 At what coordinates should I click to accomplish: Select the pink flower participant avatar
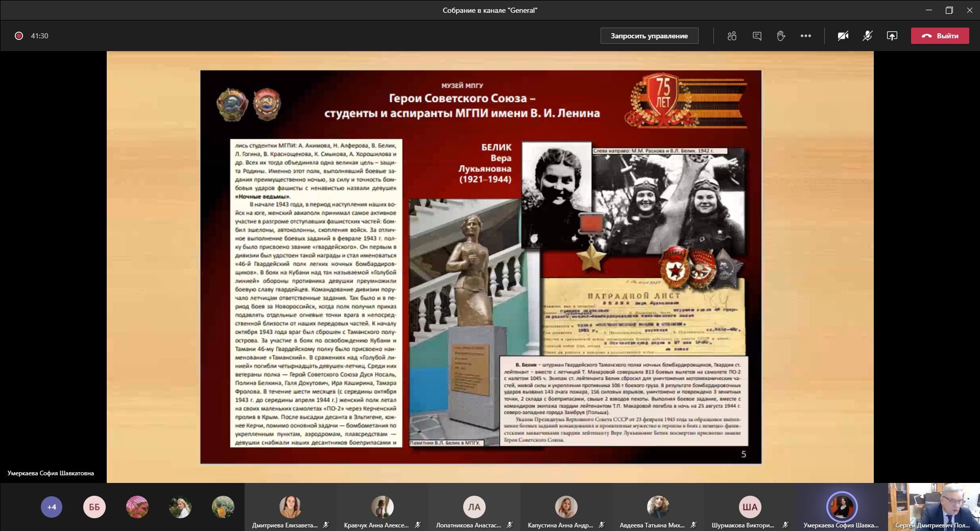coord(137,507)
